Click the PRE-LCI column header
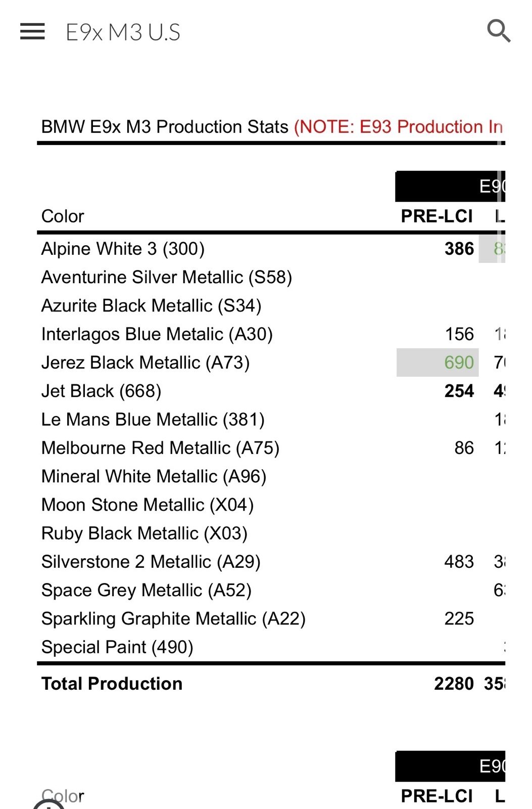Viewport: 532px width, 809px height. point(437,216)
